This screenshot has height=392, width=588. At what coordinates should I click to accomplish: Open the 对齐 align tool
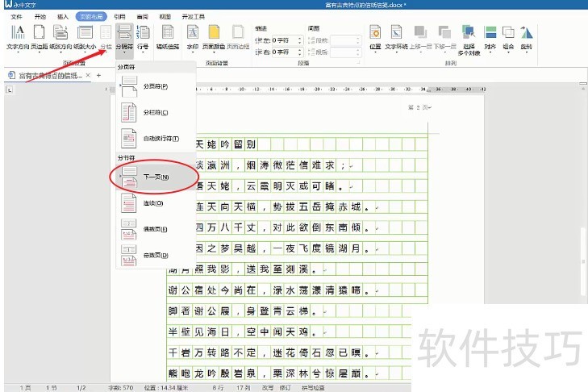pyautogui.click(x=490, y=38)
